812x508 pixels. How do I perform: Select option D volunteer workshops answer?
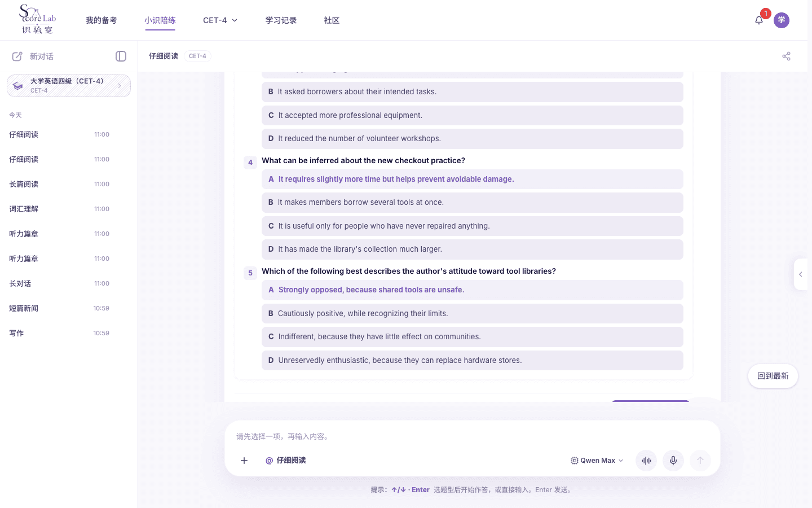click(x=473, y=139)
